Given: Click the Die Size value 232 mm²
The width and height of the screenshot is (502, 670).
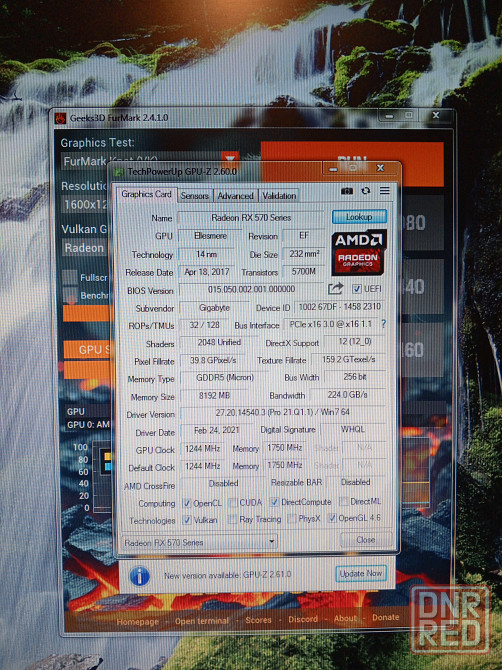Looking at the screenshot, I should click(303, 254).
